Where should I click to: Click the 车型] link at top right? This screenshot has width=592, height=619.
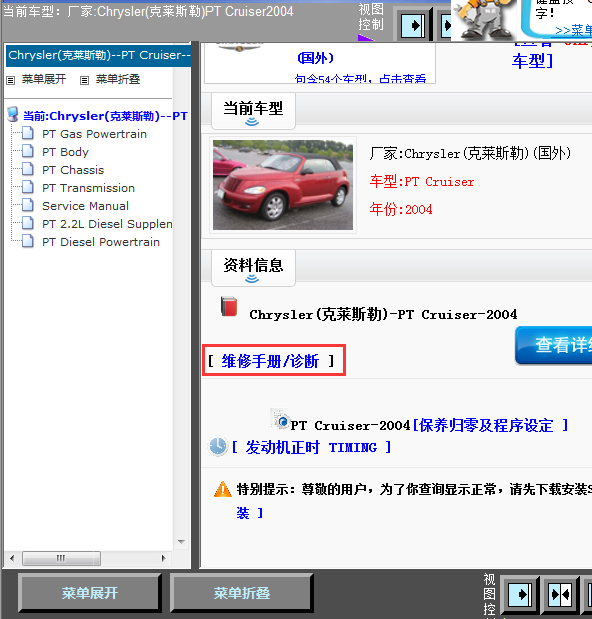coord(533,61)
